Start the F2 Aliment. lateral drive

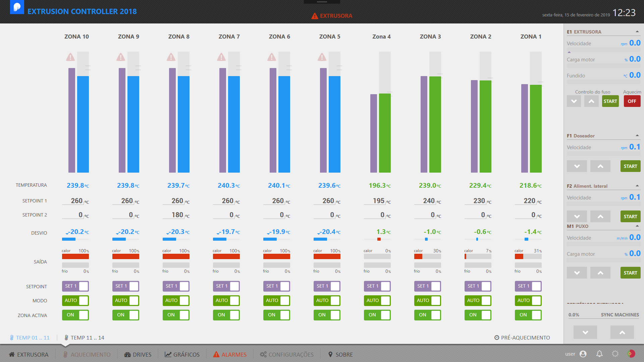tap(630, 217)
